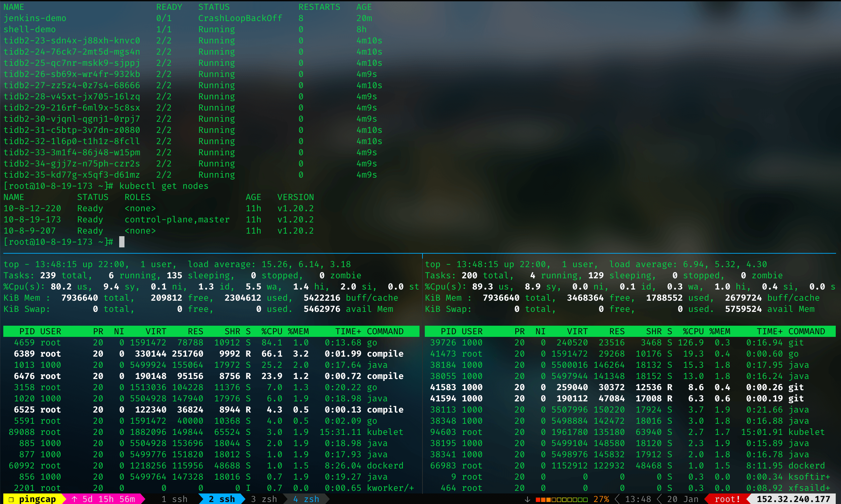The width and height of the screenshot is (841, 504).
Task: Click the '20 Jan' date segment
Action: [x=682, y=499]
